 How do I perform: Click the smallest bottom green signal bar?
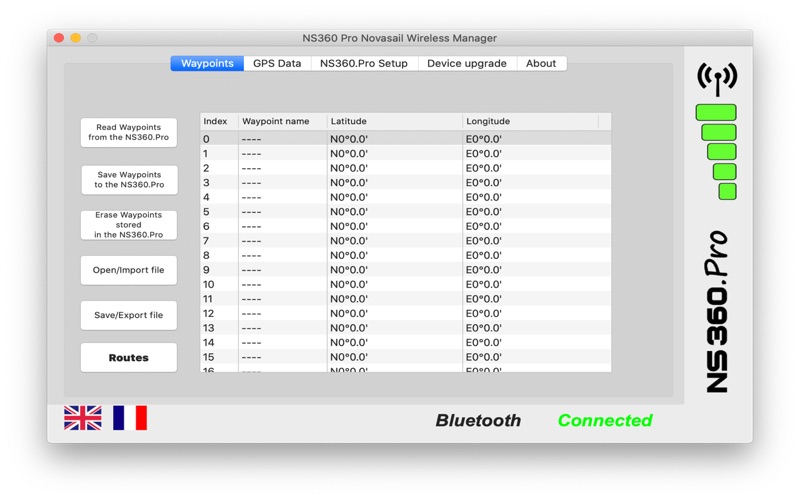pos(727,192)
